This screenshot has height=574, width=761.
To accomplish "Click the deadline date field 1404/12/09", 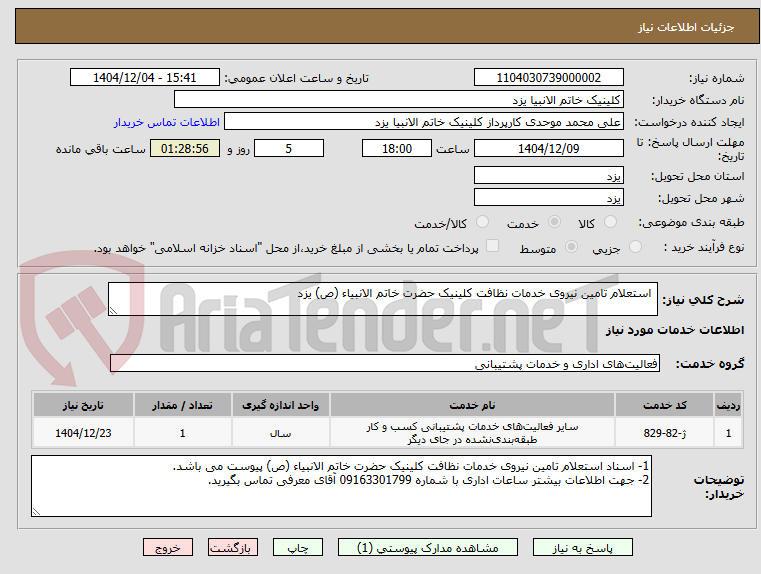I will [548, 148].
